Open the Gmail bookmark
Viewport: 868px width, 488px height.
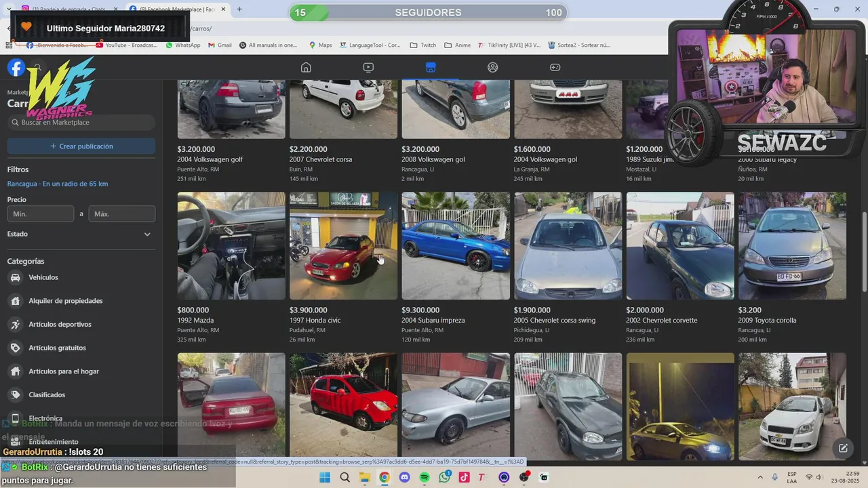(220, 45)
